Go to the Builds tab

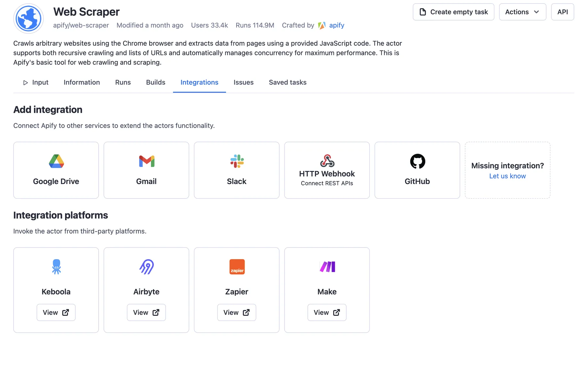155,82
